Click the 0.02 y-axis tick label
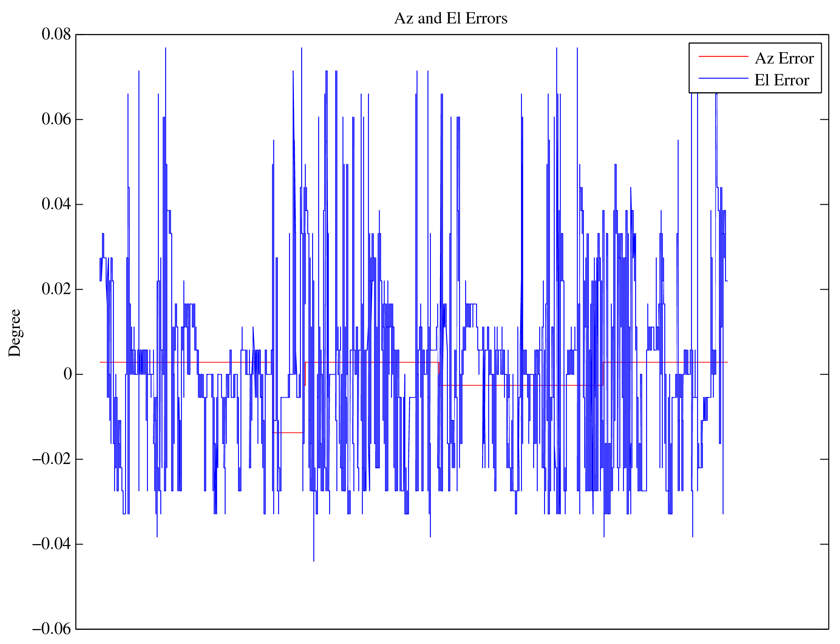Image resolution: width=840 pixels, height=644 pixels. [56, 289]
